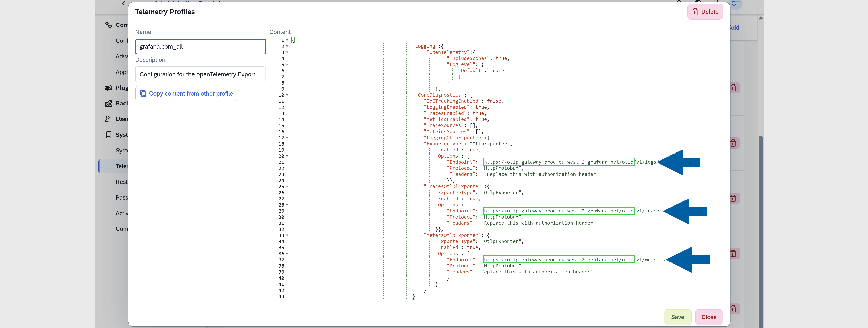Click the Add link in the background page
This screenshot has width=868, height=328.
[x=735, y=28]
